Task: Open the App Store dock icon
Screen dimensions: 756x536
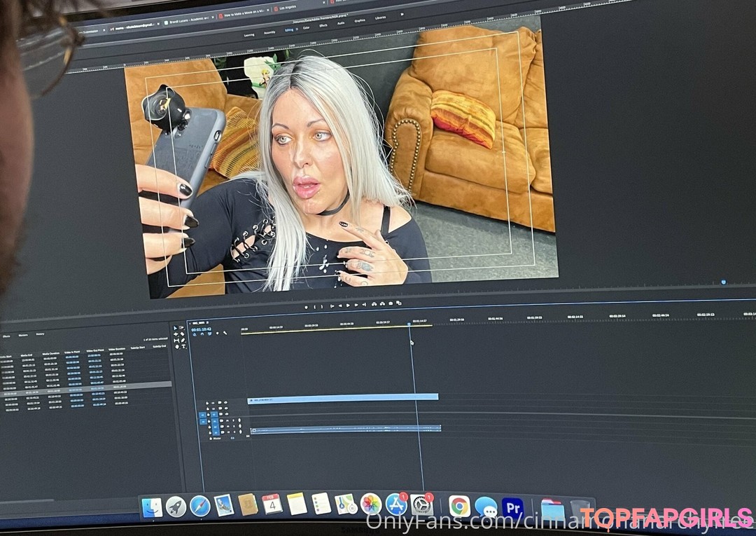Action: 396,504
